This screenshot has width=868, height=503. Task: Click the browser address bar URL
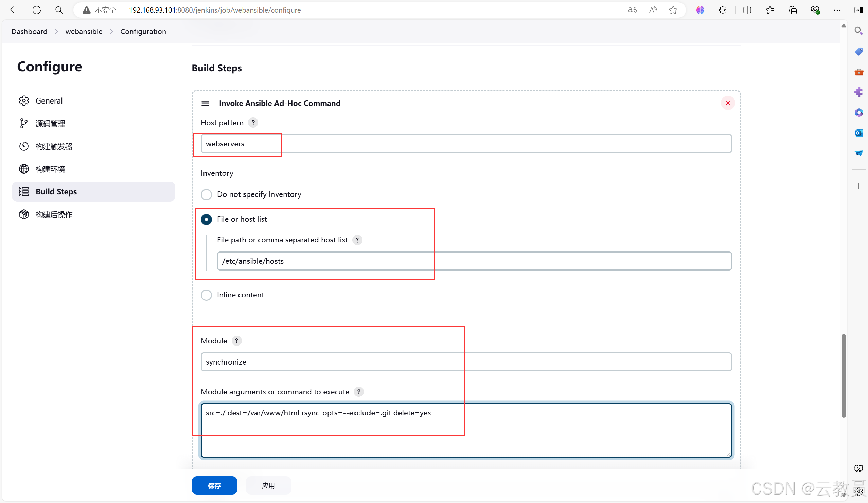coord(215,10)
